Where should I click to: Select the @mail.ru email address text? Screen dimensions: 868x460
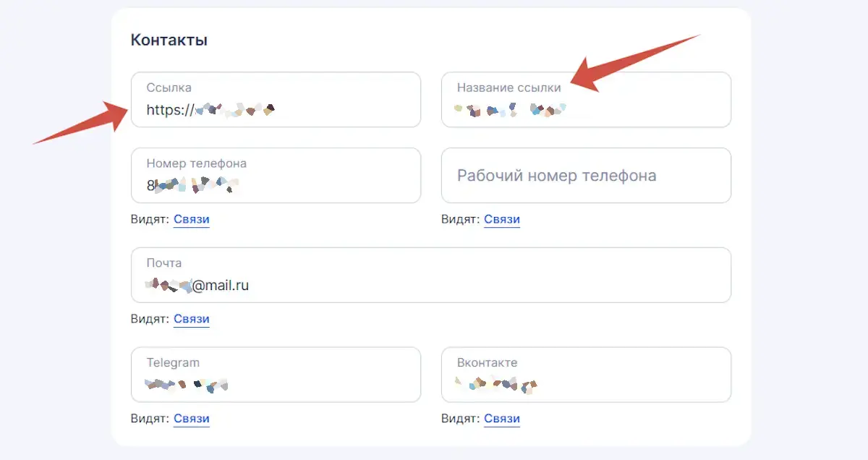pos(195,285)
